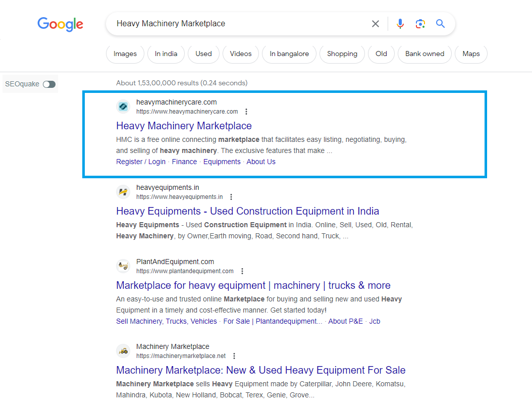Viewport: 532px width, 409px height.
Task: Click the results count text
Action: pyautogui.click(x=182, y=83)
